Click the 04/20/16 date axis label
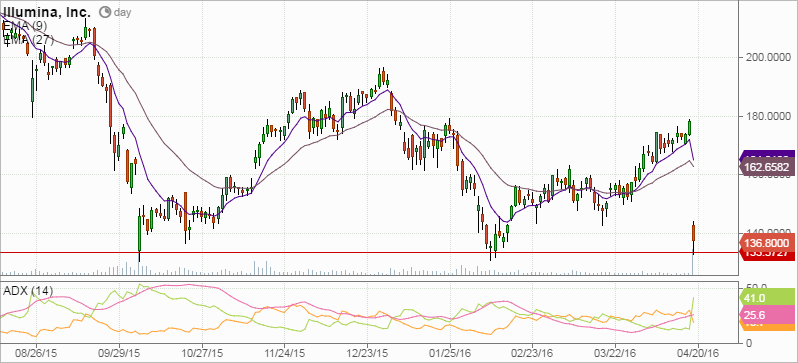Viewport: 798px width, 363px height. coord(697,352)
